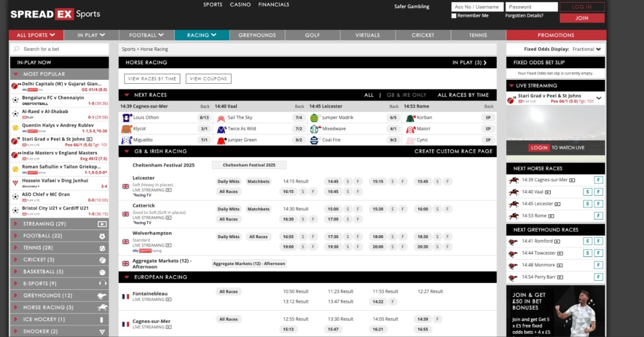This screenshot has height=337, width=644.
Task: Open the GOLF tab in the sports bar
Action: tap(312, 35)
